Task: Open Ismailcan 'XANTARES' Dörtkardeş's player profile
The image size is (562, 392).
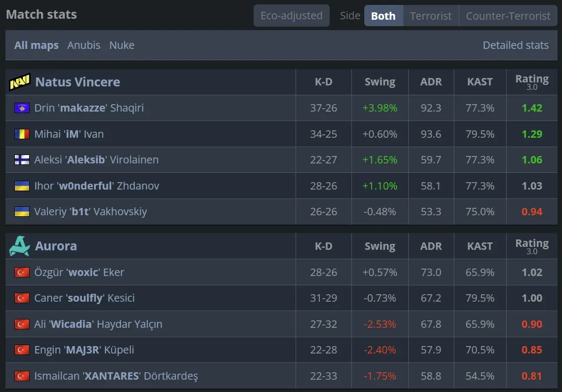Action: [x=116, y=376]
